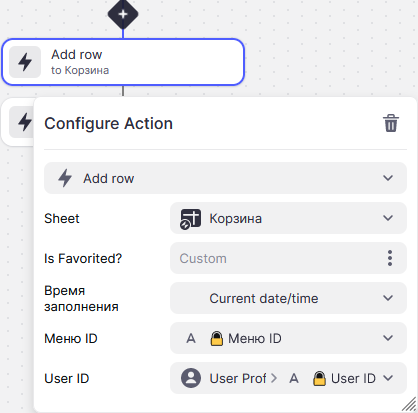Click the partially hidden second action's lightning icon
The height and width of the screenshot is (413, 418).
tap(24, 122)
